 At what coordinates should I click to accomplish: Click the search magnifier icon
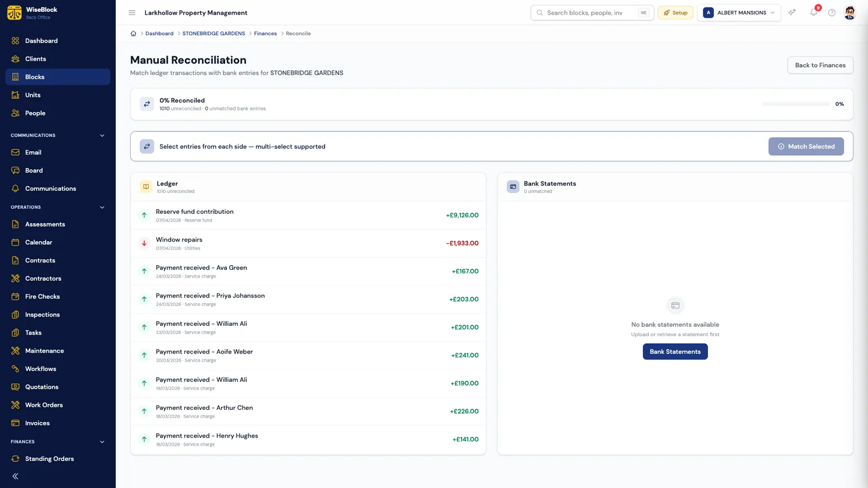pyautogui.click(x=540, y=12)
